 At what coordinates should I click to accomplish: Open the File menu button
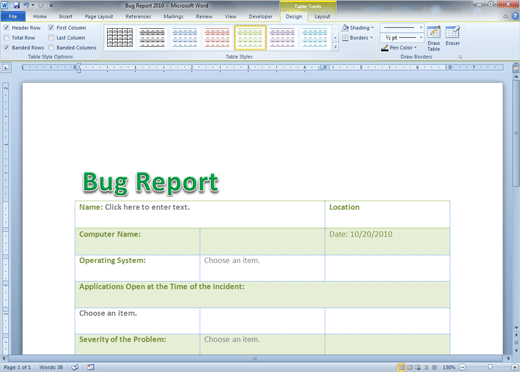[x=13, y=16]
